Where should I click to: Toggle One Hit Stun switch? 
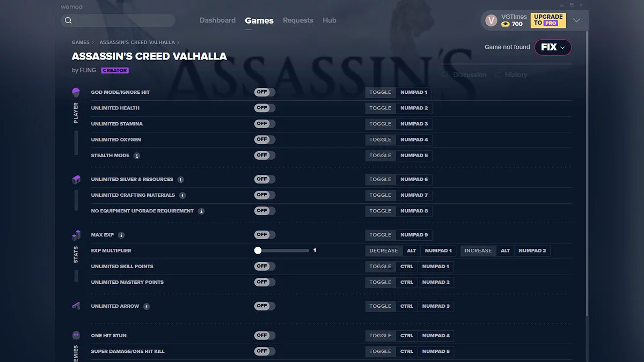[x=265, y=335]
